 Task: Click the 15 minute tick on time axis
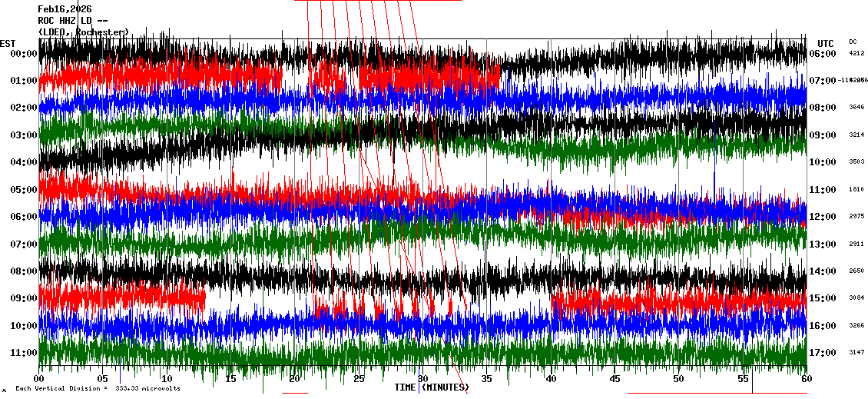point(230,379)
